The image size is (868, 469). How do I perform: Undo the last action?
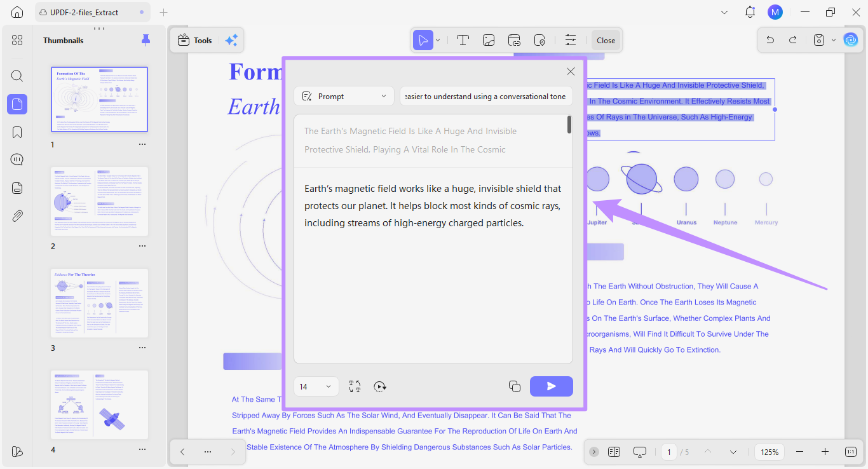770,40
